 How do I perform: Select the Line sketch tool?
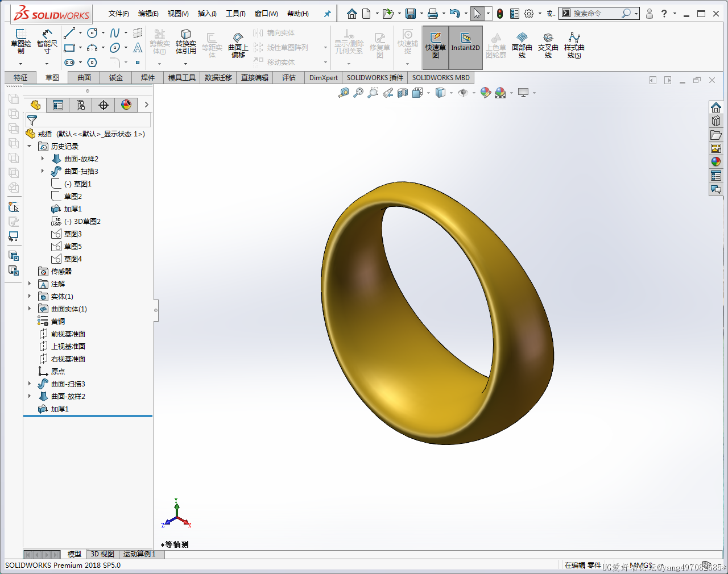(x=69, y=34)
